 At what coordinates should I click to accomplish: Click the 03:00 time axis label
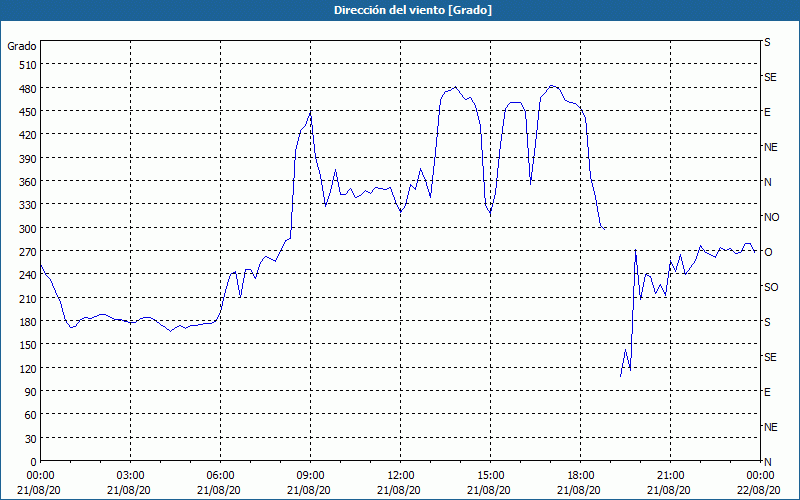(130, 476)
